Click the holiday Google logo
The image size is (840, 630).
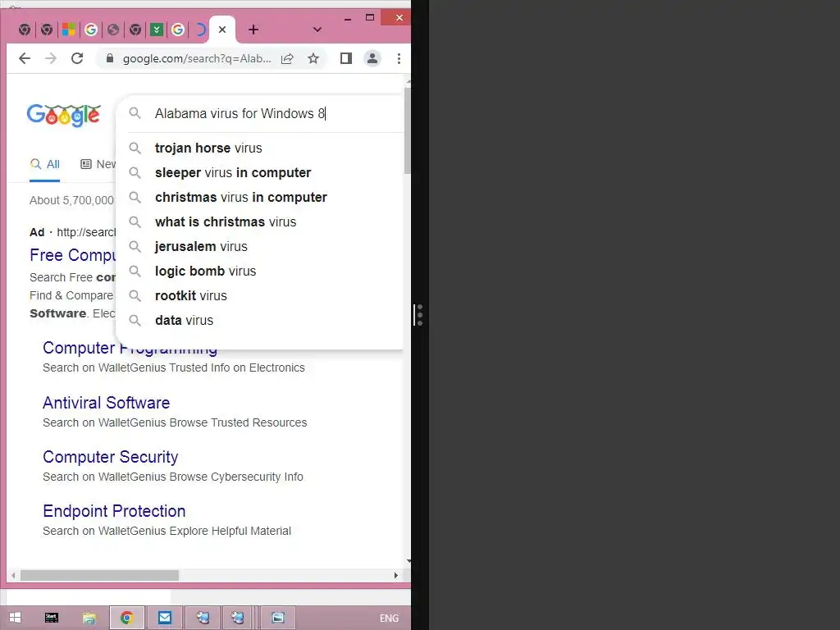(64, 115)
